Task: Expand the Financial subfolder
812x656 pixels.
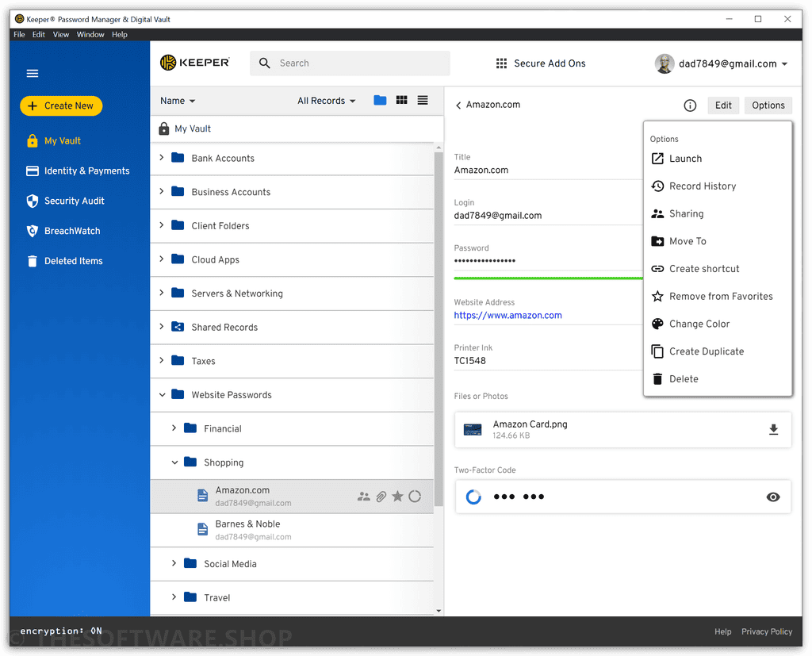Action: point(174,428)
